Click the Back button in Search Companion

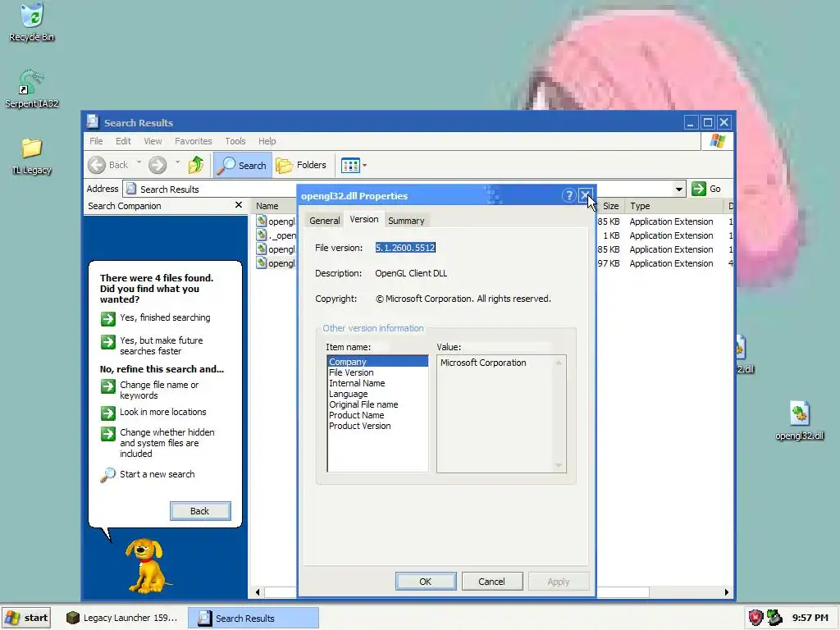(200, 511)
